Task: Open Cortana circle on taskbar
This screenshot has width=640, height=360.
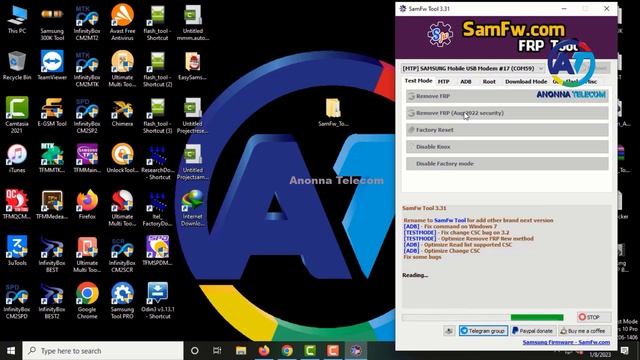Action: pos(195,351)
